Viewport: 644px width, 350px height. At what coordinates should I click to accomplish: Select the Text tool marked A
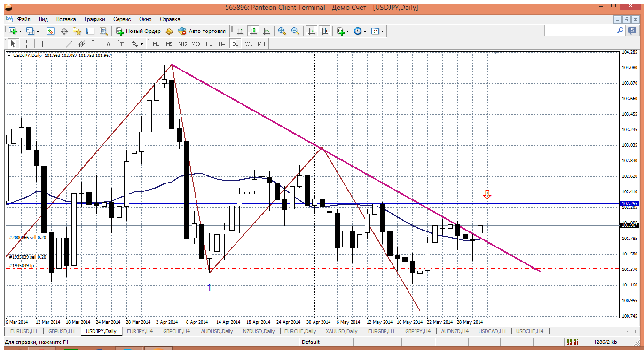pyautogui.click(x=109, y=44)
